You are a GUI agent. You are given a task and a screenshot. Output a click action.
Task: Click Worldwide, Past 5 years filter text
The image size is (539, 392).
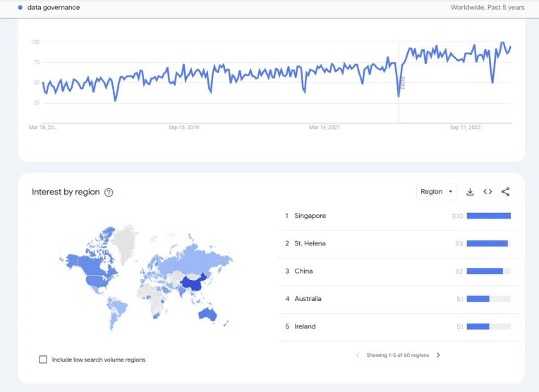point(487,8)
